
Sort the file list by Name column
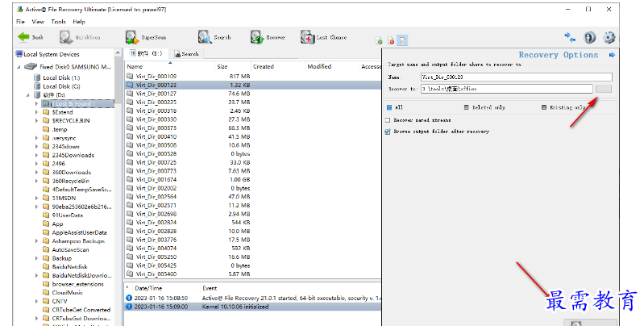click(x=170, y=67)
